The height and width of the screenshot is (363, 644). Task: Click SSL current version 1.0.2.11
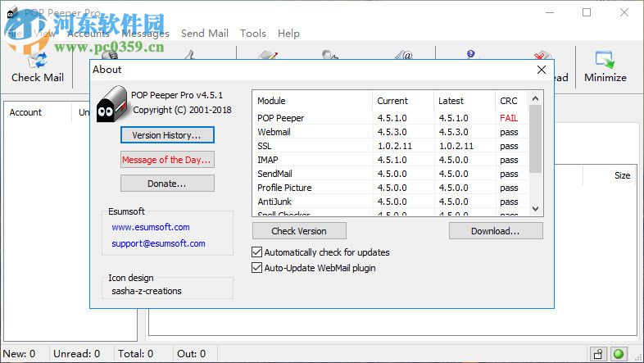point(395,146)
